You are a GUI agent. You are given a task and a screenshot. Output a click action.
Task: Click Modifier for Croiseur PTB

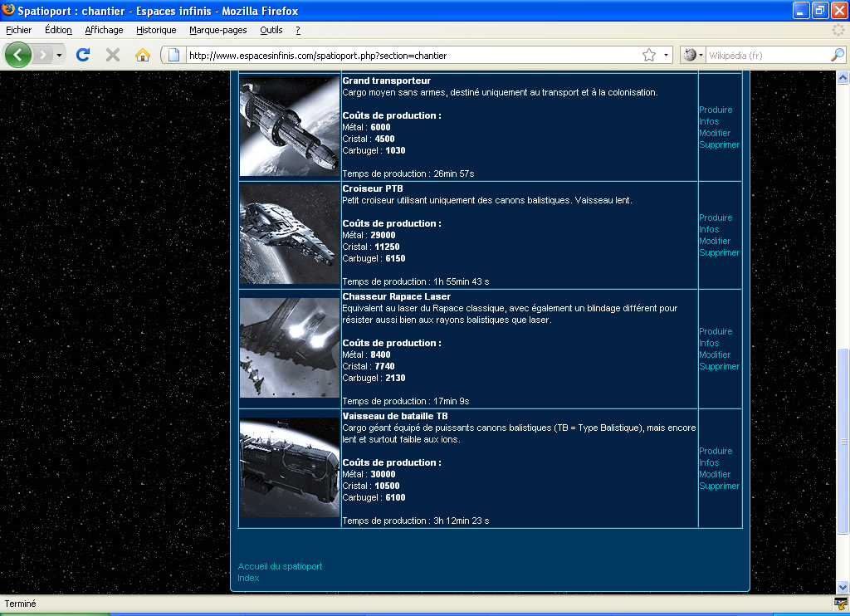click(715, 241)
